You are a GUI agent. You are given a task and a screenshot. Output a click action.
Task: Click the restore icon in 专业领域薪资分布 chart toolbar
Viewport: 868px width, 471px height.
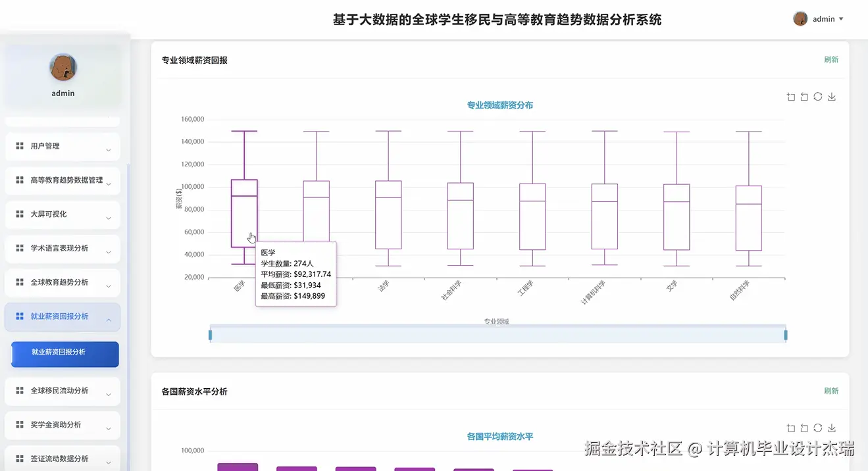click(x=818, y=97)
